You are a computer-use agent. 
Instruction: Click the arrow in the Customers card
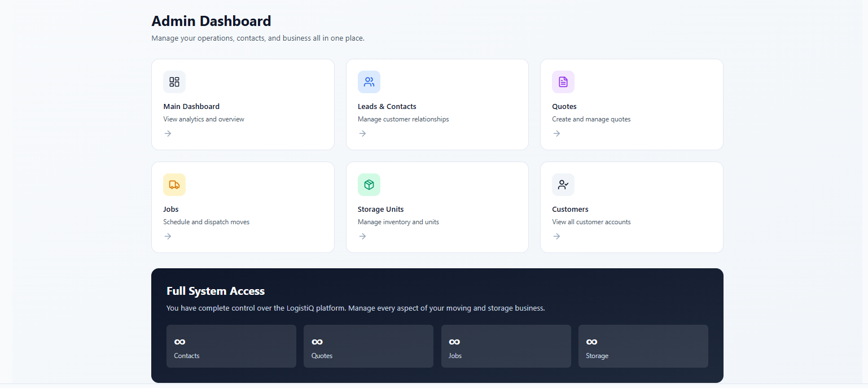click(x=556, y=237)
